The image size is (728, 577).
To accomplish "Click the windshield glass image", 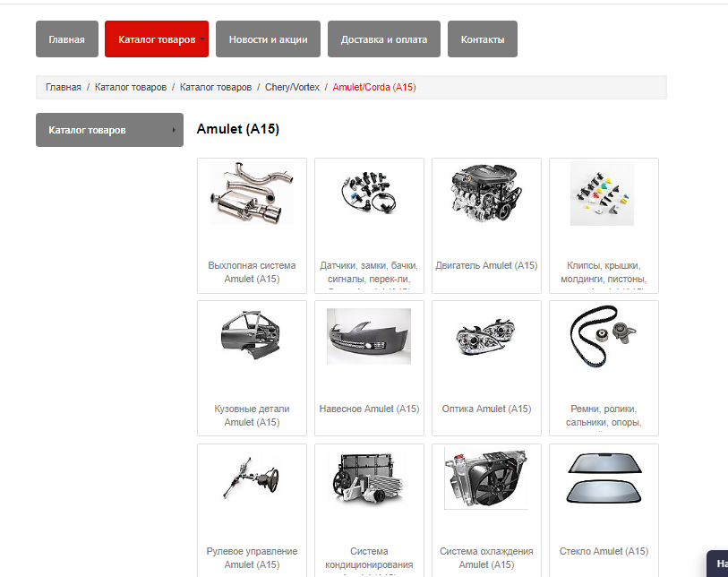I will (604, 478).
